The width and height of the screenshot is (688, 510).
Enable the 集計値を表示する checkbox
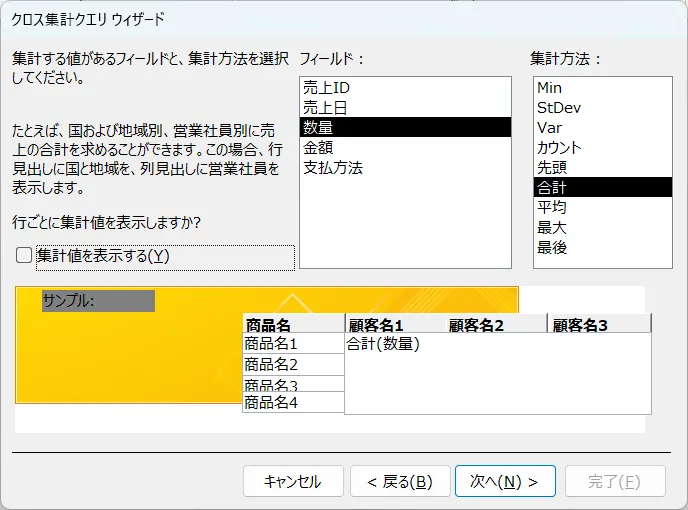coord(24,255)
